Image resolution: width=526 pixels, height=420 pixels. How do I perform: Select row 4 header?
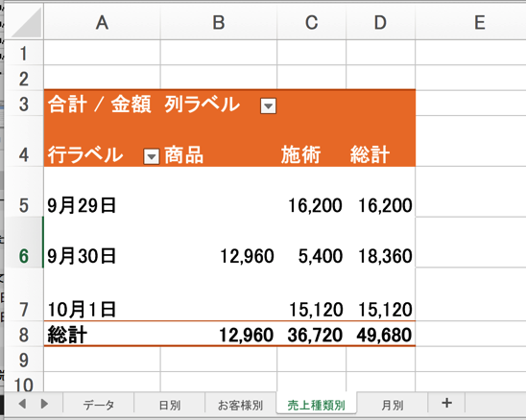[x=23, y=142]
